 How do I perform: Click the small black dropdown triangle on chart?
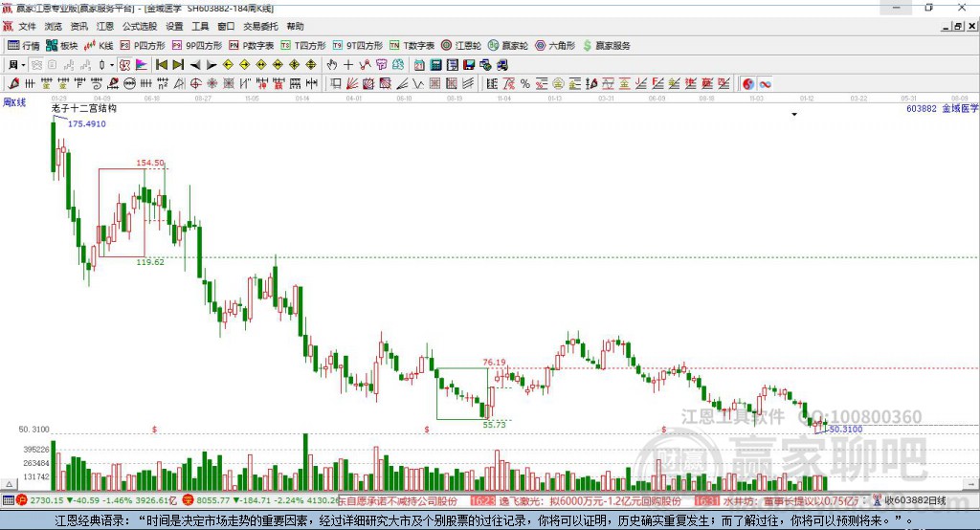(x=794, y=115)
